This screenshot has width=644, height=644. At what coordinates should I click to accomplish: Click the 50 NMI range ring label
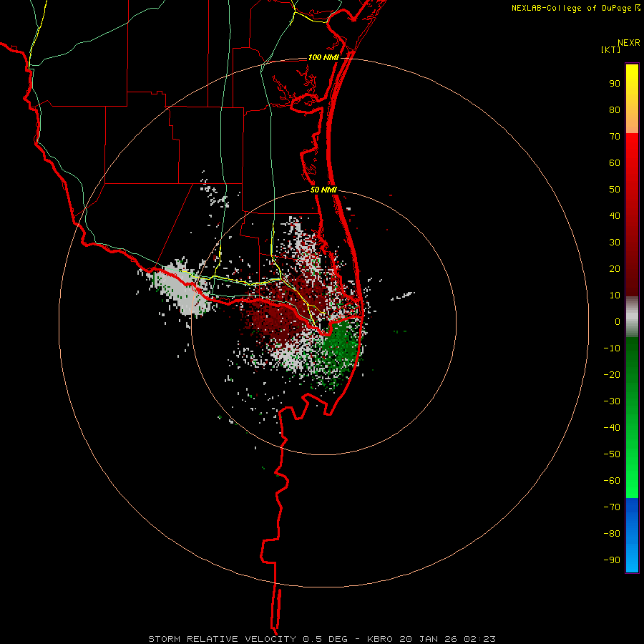(323, 190)
